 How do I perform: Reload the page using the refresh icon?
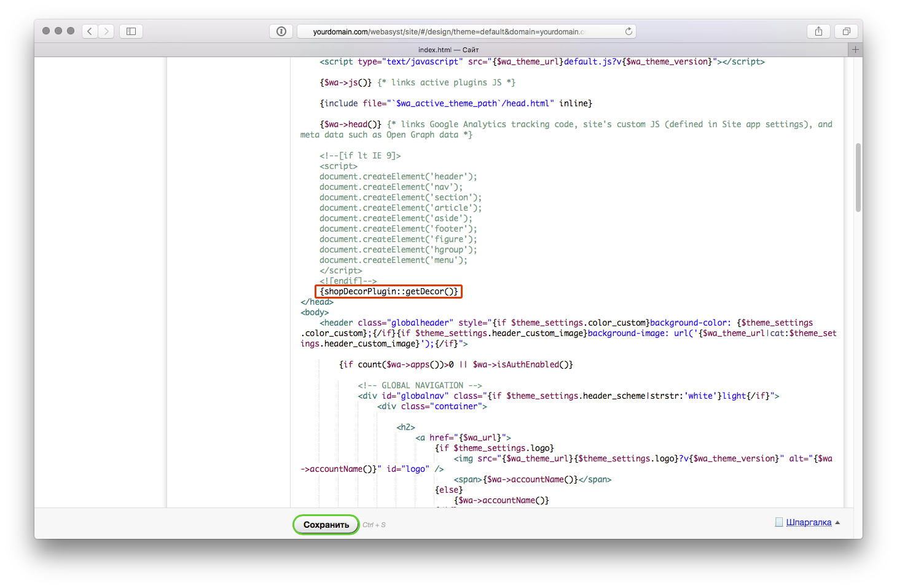pos(629,31)
